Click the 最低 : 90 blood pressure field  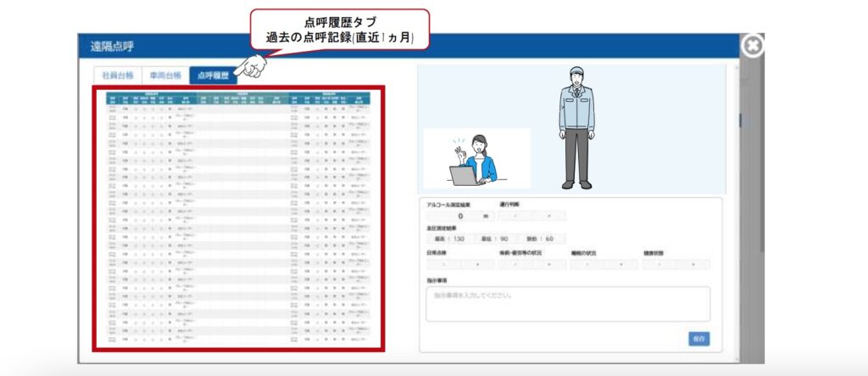coord(496,239)
